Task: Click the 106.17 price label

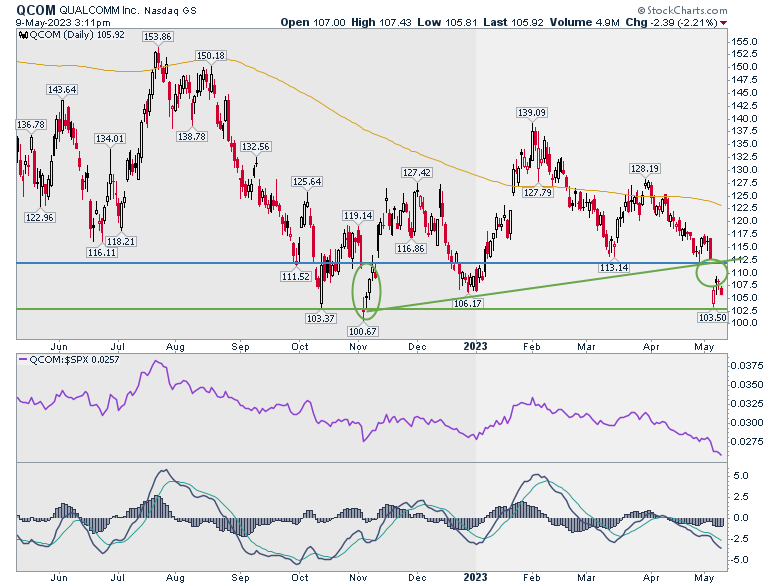Action: pyautogui.click(x=468, y=303)
